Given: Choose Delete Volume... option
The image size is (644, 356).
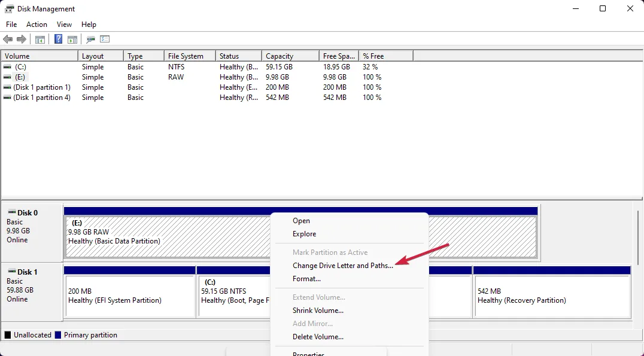Looking at the screenshot, I should 318,337.
